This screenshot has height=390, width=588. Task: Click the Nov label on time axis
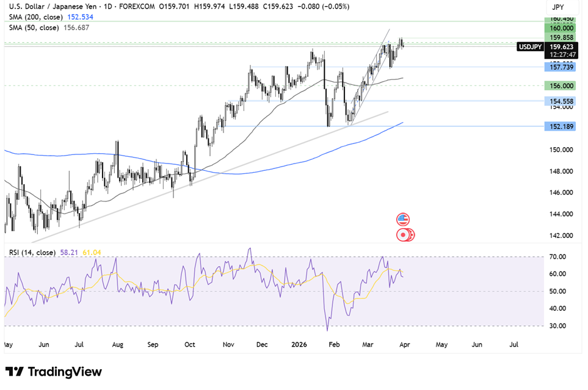[x=228, y=344]
